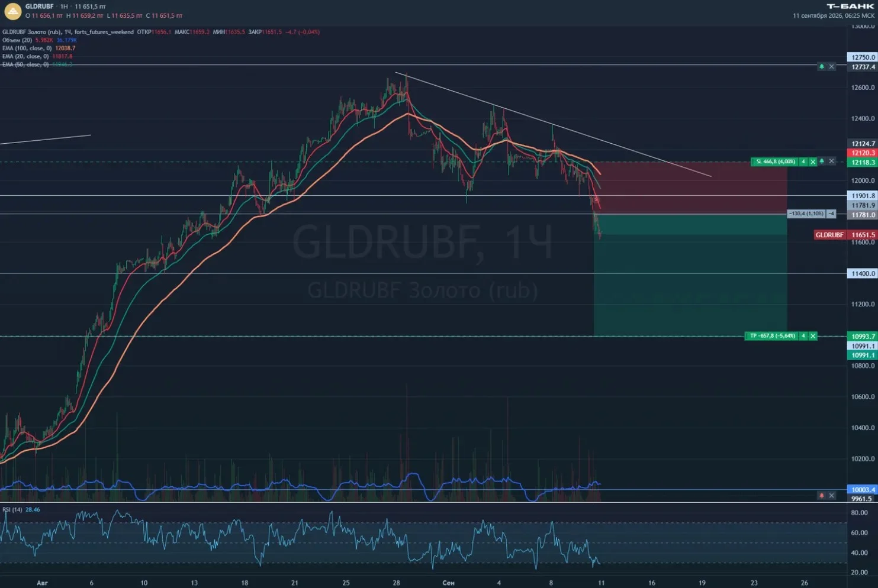Cancel the TP order with its green X

point(813,336)
